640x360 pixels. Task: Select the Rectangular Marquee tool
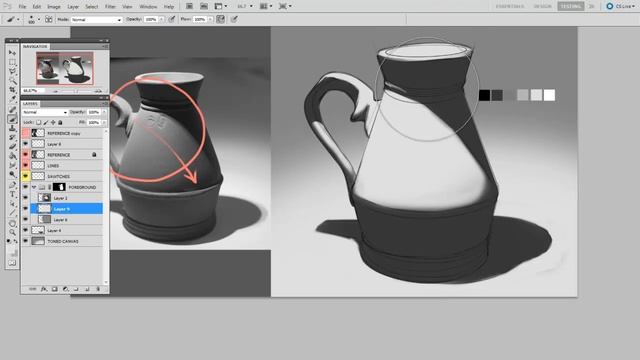(x=12, y=62)
